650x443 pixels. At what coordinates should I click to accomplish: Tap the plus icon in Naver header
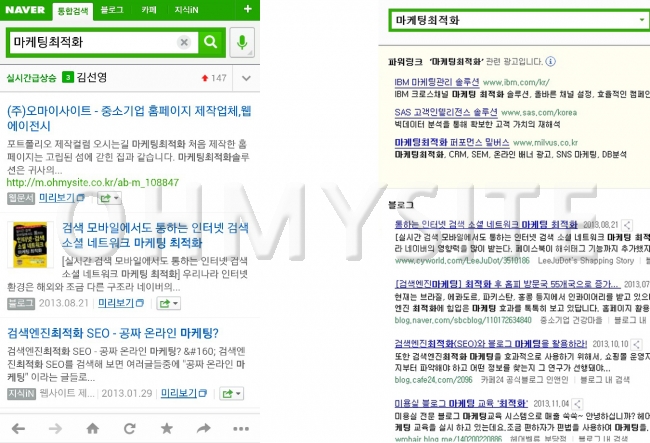247,9
